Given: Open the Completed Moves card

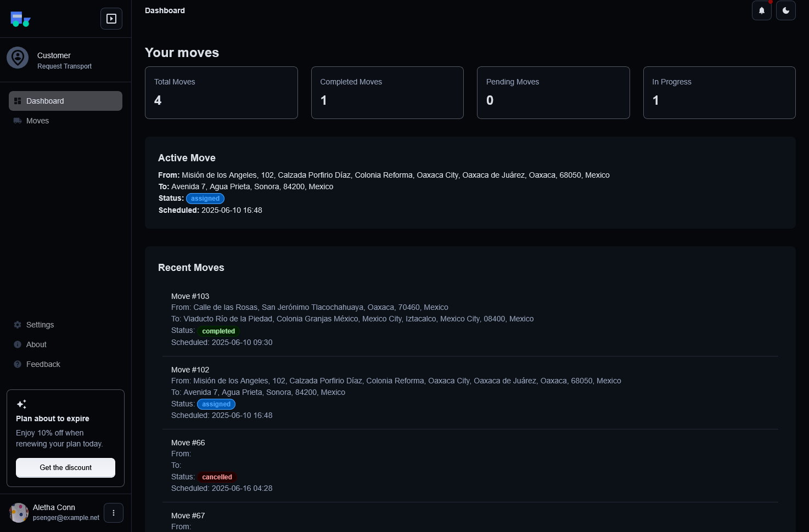Looking at the screenshot, I should point(387,93).
